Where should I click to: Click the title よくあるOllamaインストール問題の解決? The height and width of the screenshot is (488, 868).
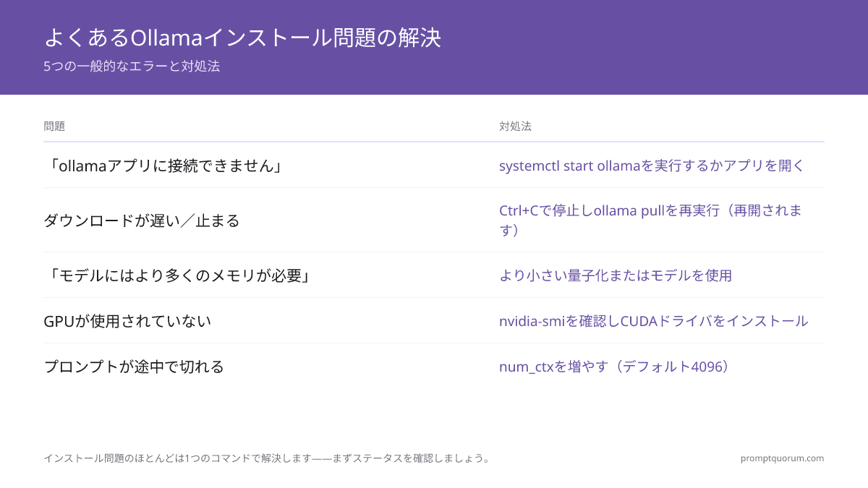click(242, 37)
